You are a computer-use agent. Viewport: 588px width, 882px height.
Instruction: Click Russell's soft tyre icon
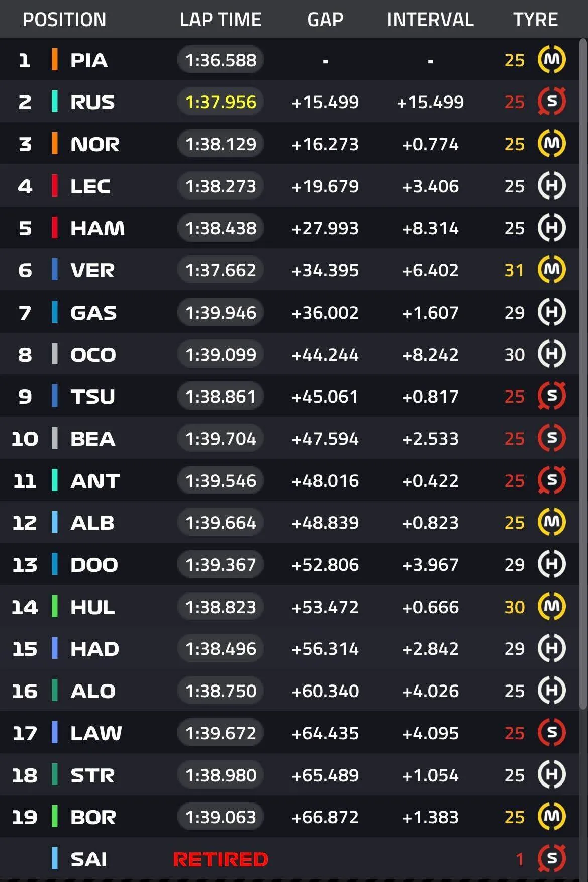click(x=552, y=102)
